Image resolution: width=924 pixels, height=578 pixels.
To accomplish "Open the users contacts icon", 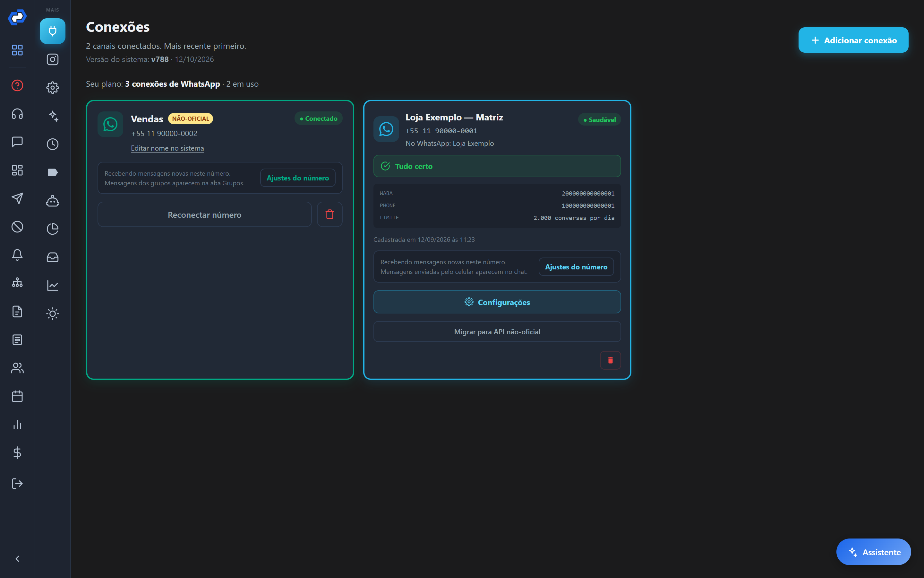I will (x=17, y=368).
